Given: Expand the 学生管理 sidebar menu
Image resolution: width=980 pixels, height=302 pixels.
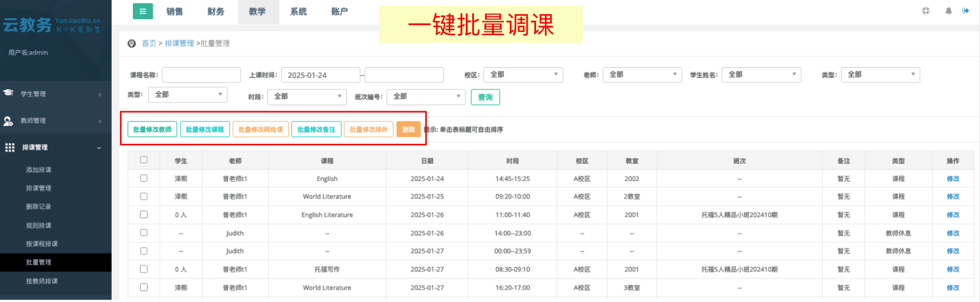Looking at the screenshot, I should click(x=56, y=93).
